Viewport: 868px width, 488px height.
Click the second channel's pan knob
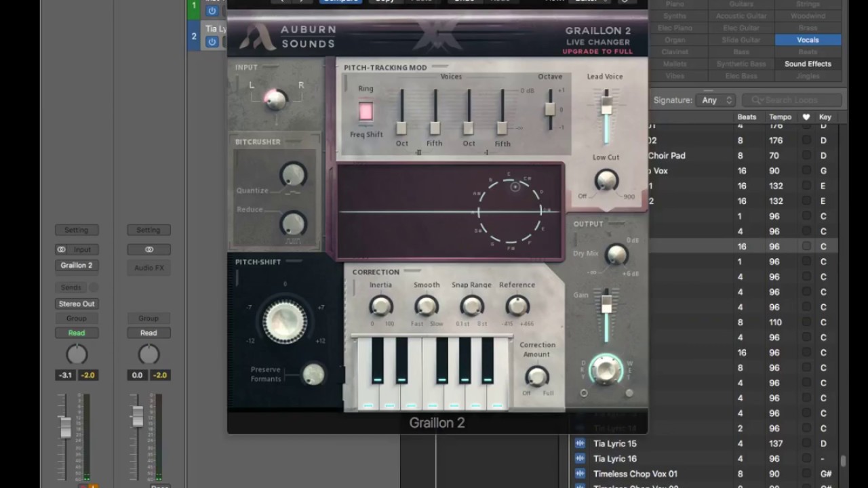click(x=149, y=354)
